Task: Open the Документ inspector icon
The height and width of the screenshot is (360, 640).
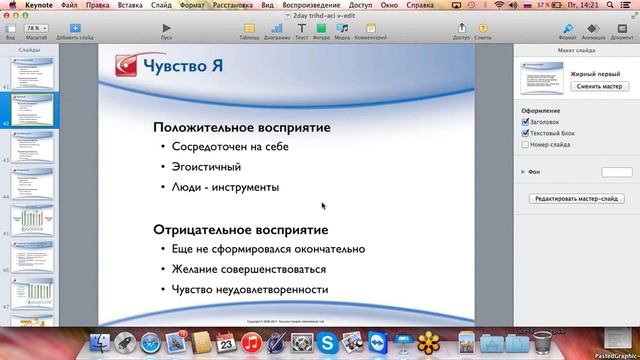Action: click(x=622, y=28)
